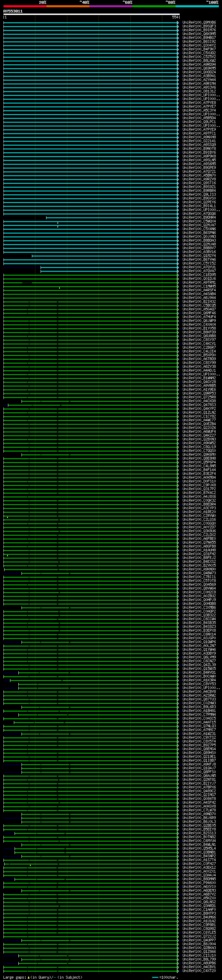
Task: Select the hit label UniRef100_A9TRM1
Action: 199,282
